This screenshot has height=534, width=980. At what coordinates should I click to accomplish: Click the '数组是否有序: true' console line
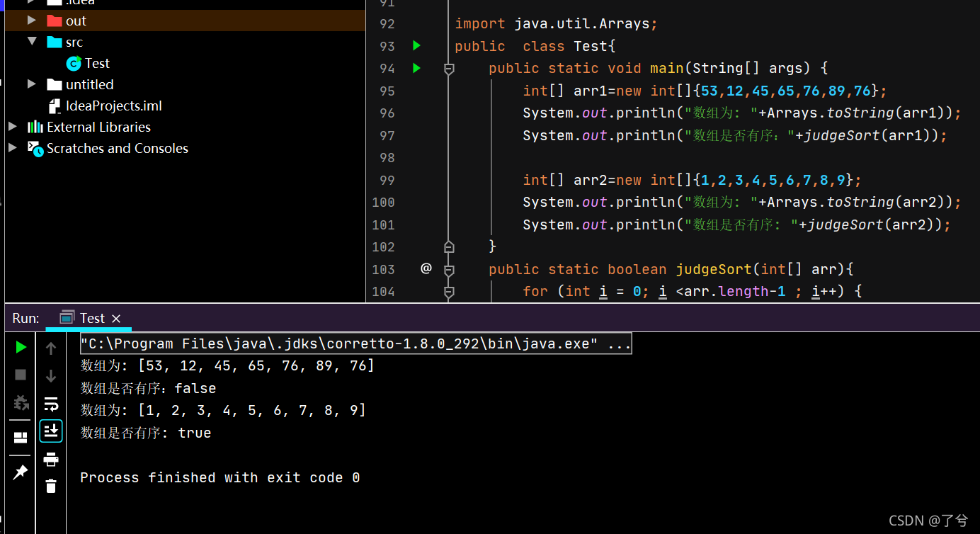[146, 433]
